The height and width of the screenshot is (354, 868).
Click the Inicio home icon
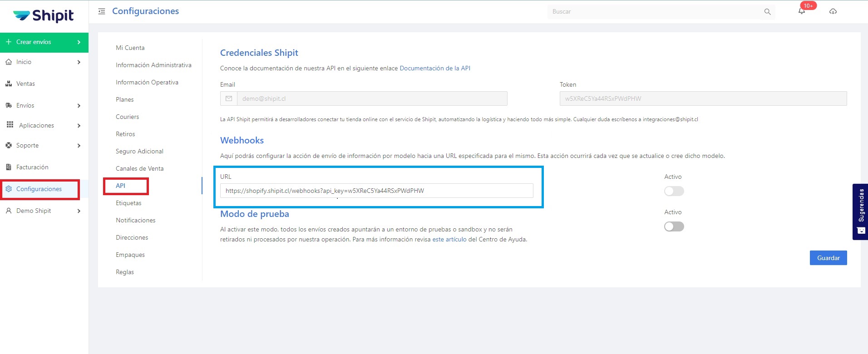pos(9,62)
